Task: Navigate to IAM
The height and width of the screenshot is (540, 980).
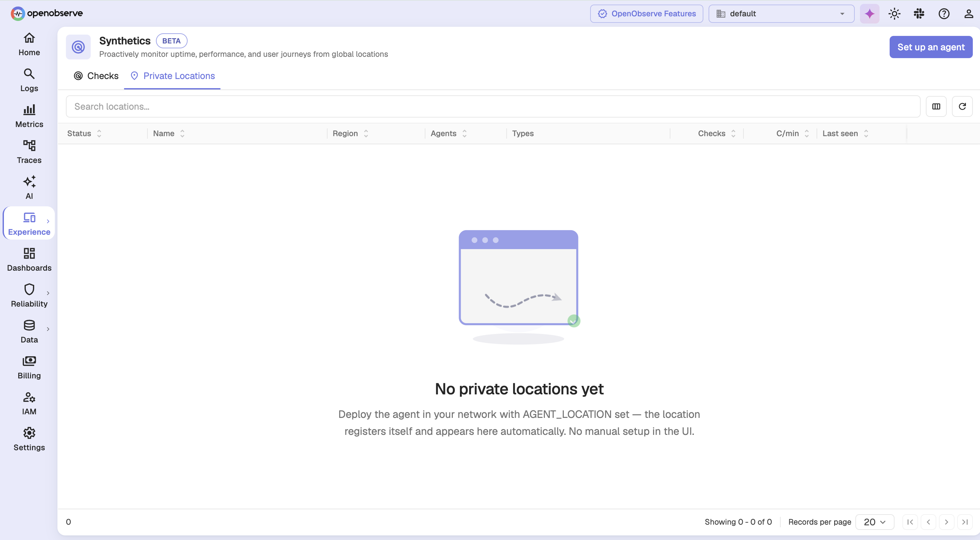Action: point(29,404)
